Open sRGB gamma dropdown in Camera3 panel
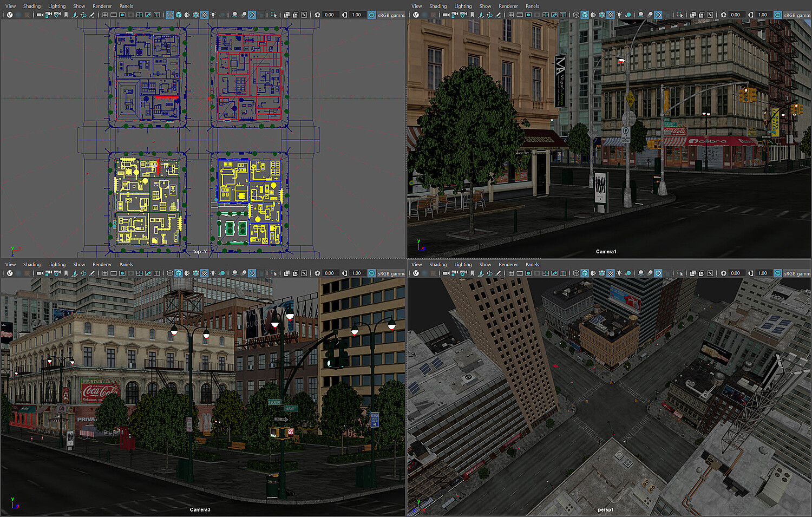 pos(391,273)
